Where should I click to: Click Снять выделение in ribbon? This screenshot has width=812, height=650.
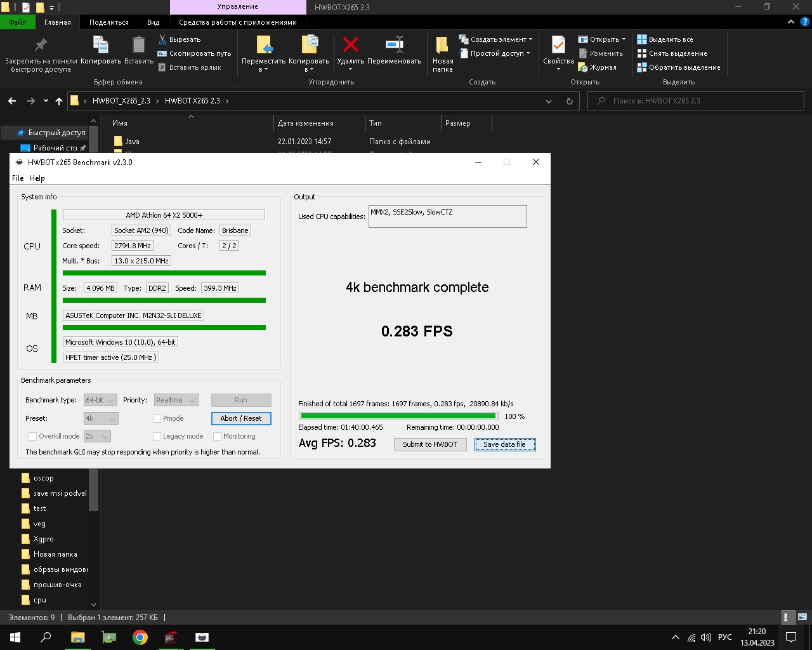click(672, 53)
